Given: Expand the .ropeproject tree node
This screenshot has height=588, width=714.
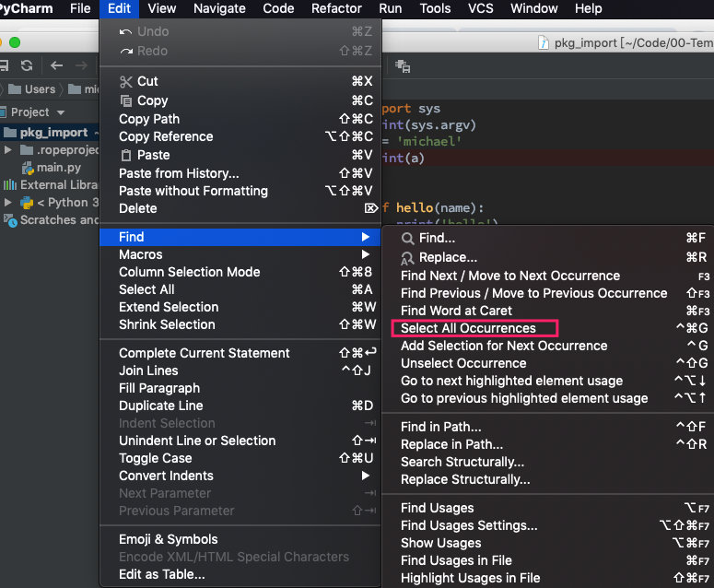Looking at the screenshot, I should (7, 150).
